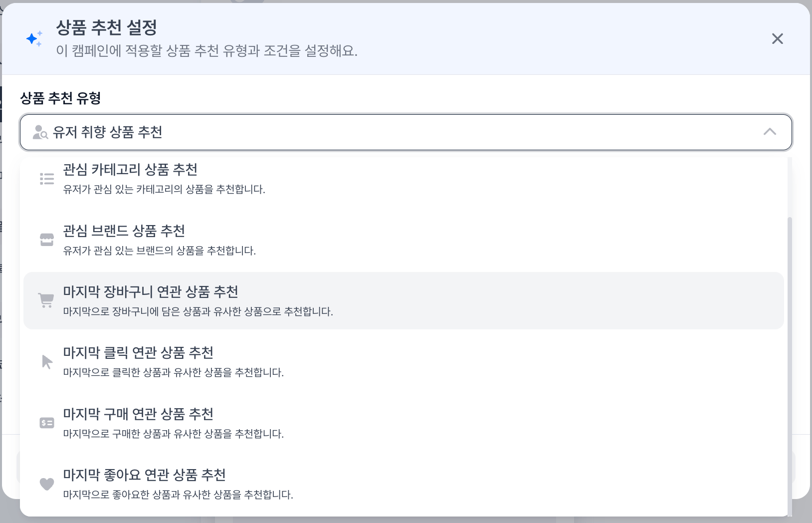Click the blue sparkle icon in the header
This screenshot has height=523, width=812.
pyautogui.click(x=34, y=38)
